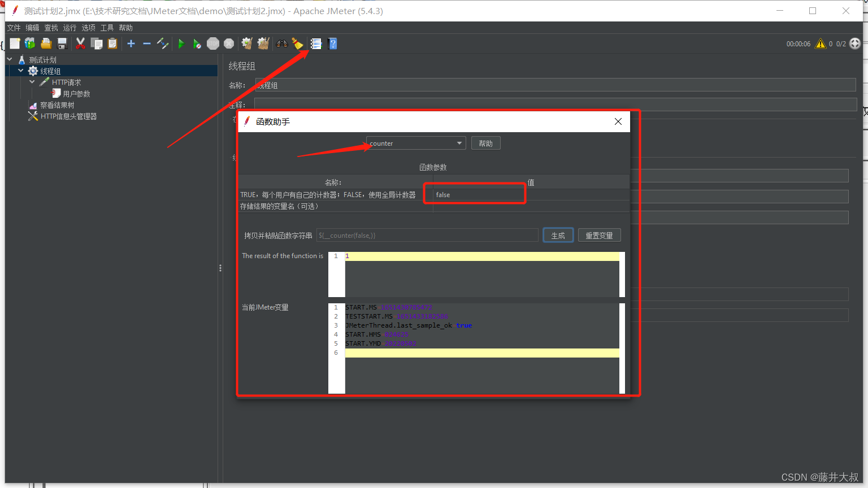Open the 选项 menu
The image size is (868, 488).
[88, 28]
